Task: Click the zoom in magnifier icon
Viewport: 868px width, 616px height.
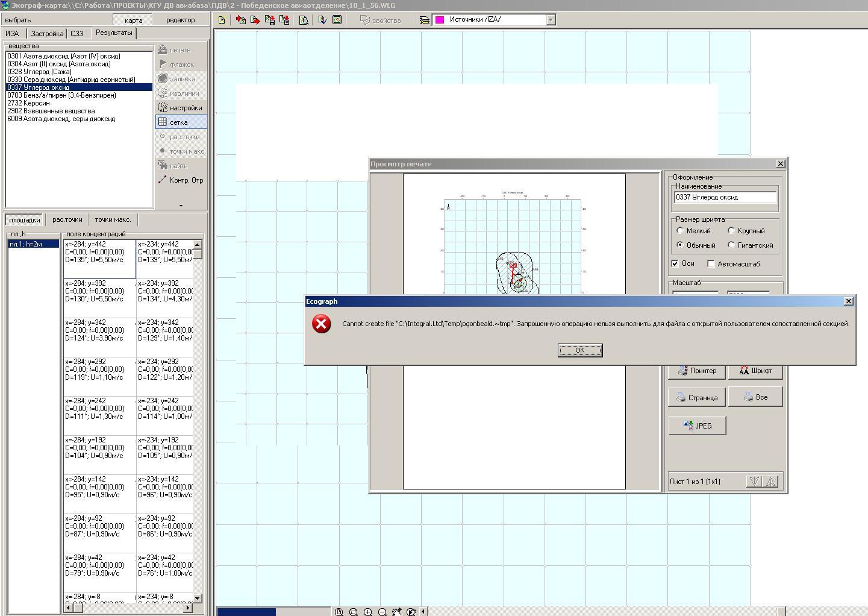Action: [367, 612]
